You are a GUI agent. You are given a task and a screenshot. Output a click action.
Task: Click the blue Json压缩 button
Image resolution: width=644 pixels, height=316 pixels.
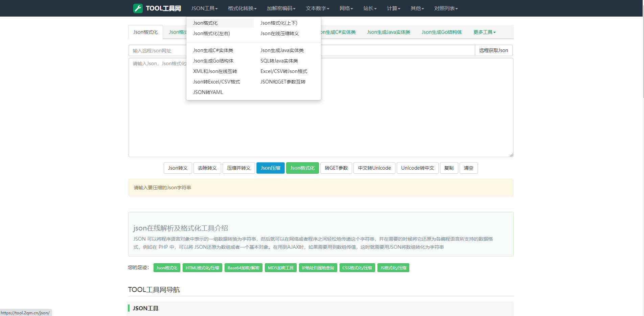(271, 168)
